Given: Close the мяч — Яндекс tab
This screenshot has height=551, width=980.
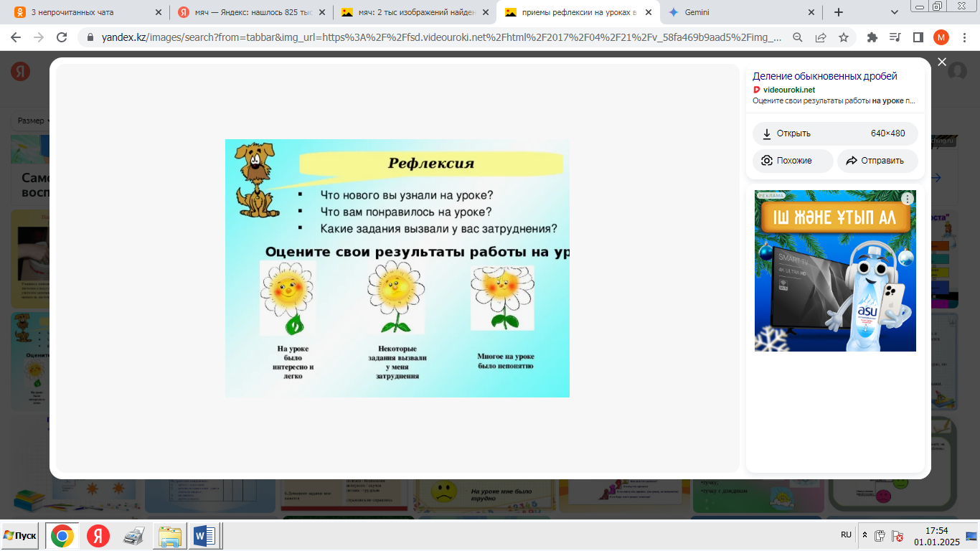Looking at the screenshot, I should tap(321, 12).
